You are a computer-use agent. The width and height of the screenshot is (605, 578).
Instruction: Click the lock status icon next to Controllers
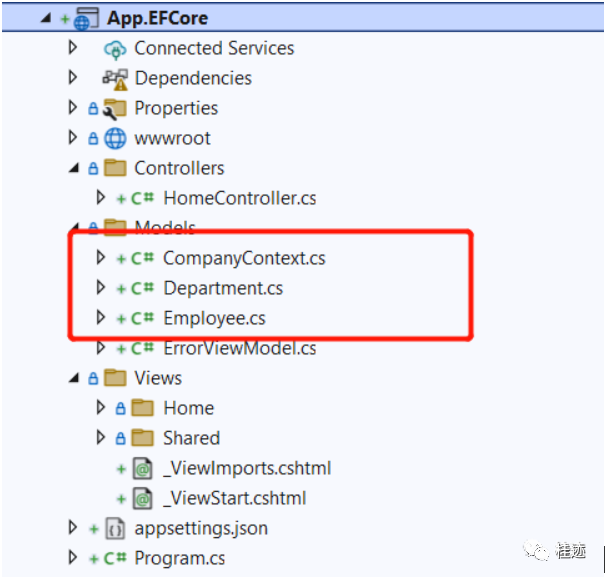click(x=93, y=169)
